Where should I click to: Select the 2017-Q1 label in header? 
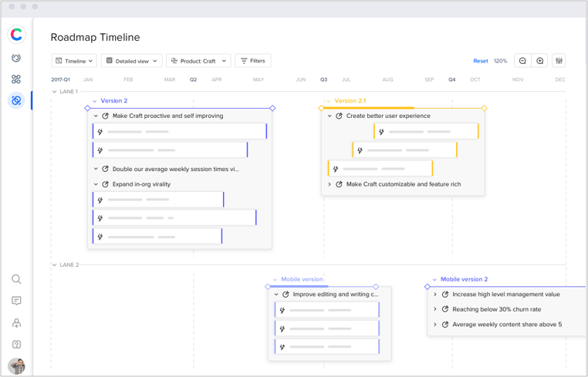tap(60, 79)
